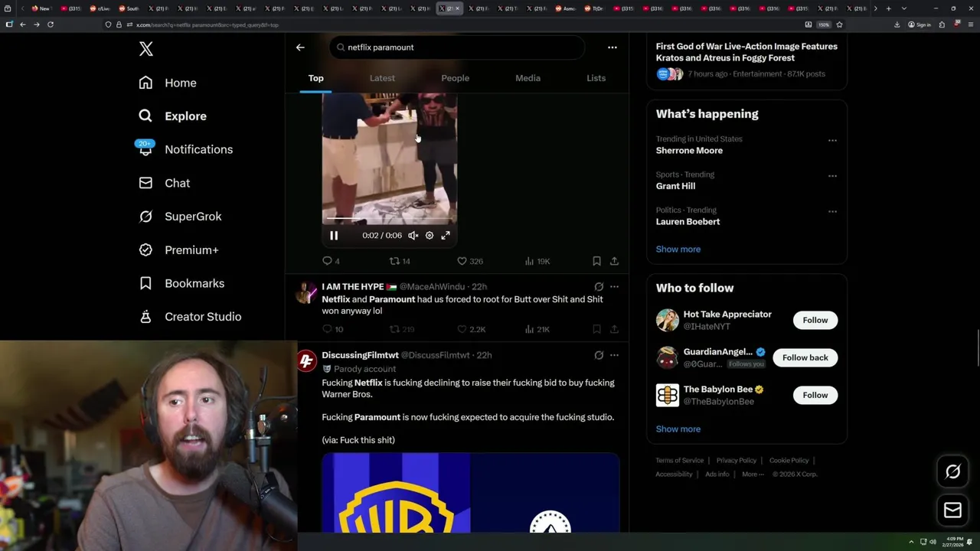Image resolution: width=980 pixels, height=551 pixels.
Task: Follow Hot Take Appreciator
Action: point(815,320)
